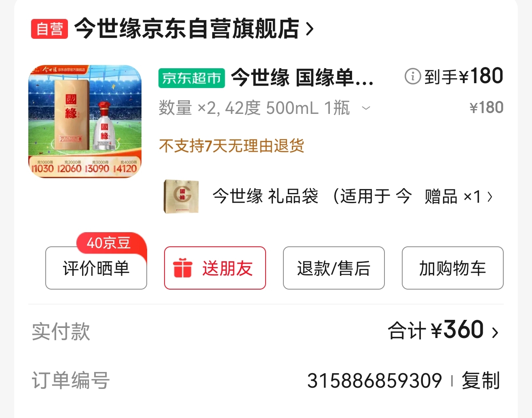Open the 国缘 liquor product thumbnail

(x=85, y=121)
